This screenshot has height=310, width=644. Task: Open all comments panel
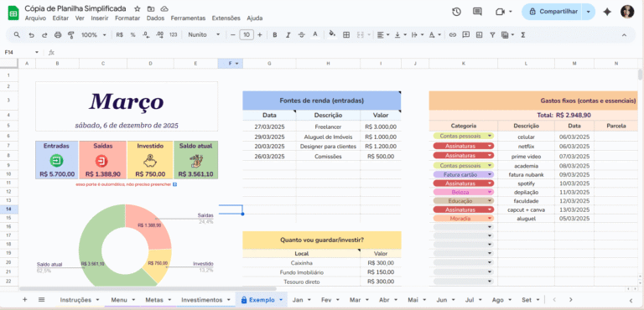point(477,12)
